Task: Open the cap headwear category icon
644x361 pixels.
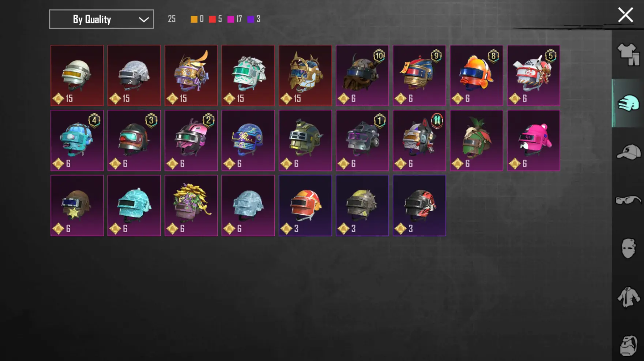Action: click(x=628, y=152)
